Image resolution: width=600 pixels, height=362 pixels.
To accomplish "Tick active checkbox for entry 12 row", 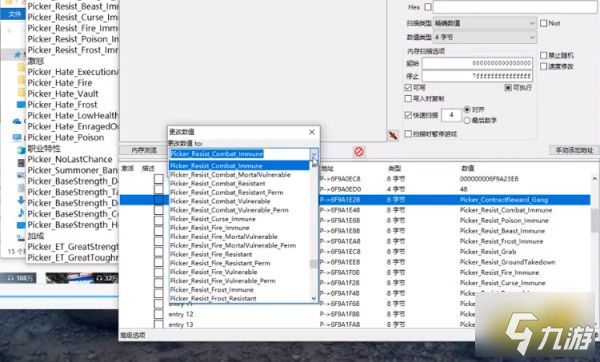I will 159,314.
